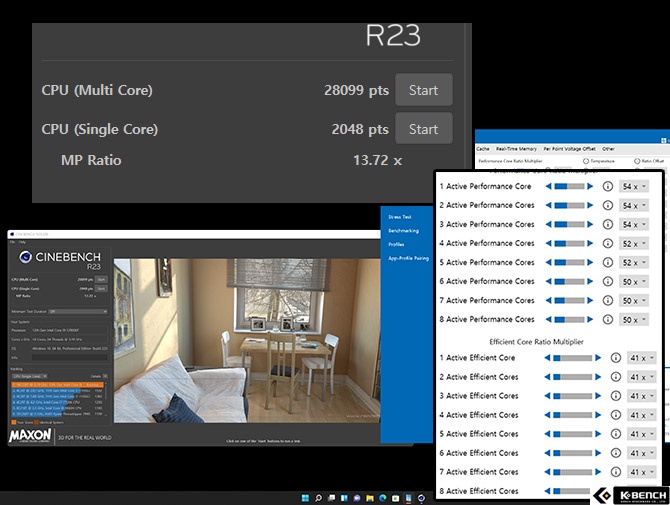Switch to the Other tab

(608, 149)
